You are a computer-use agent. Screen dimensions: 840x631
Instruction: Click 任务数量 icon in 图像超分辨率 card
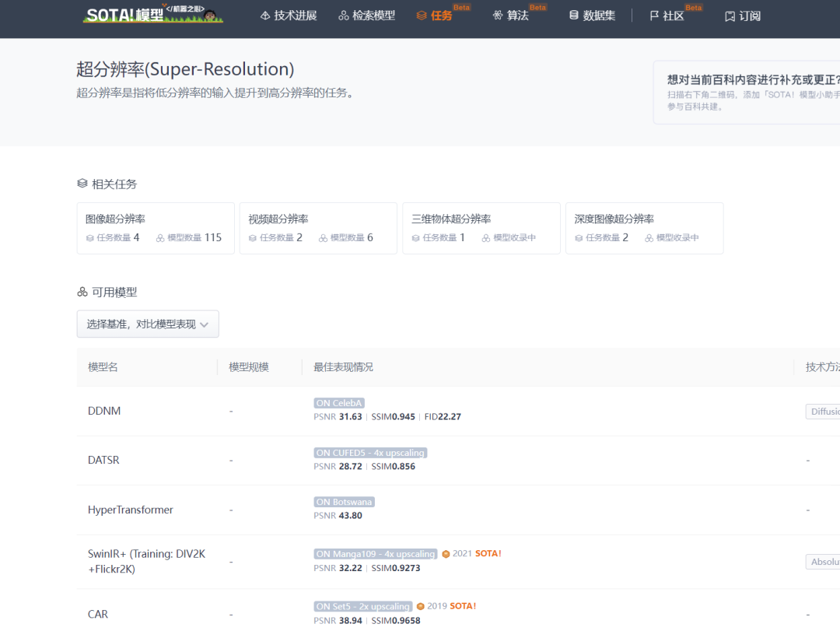tap(89, 238)
